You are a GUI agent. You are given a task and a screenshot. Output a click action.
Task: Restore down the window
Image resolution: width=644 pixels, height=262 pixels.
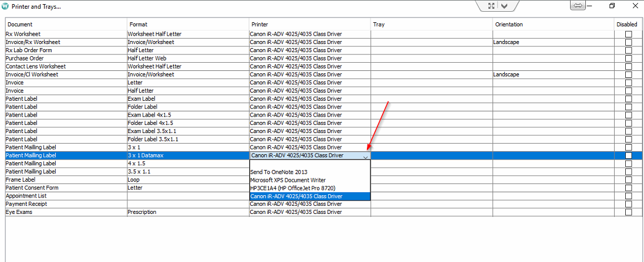(x=612, y=6)
